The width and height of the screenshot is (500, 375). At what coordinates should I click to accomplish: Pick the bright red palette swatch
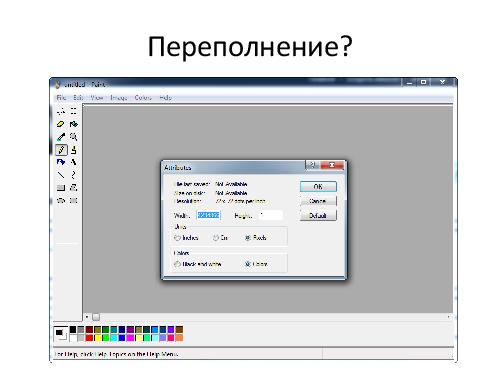click(x=89, y=338)
